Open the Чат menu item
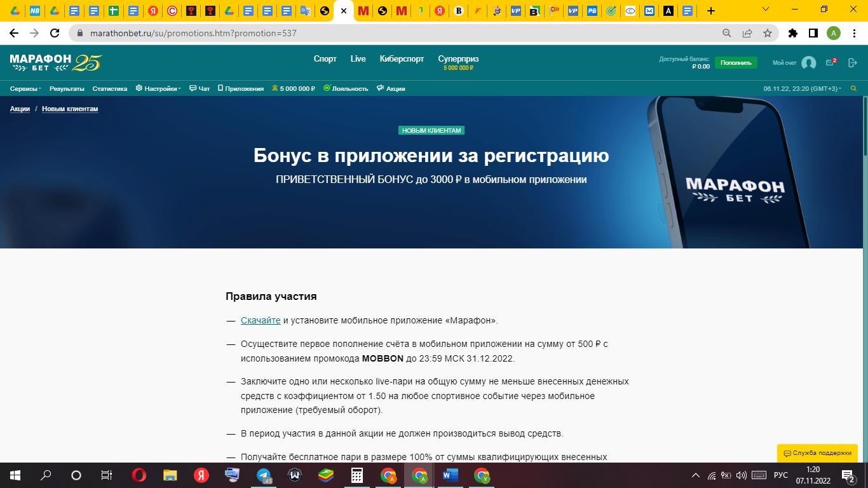This screenshot has width=868, height=488. tap(200, 89)
